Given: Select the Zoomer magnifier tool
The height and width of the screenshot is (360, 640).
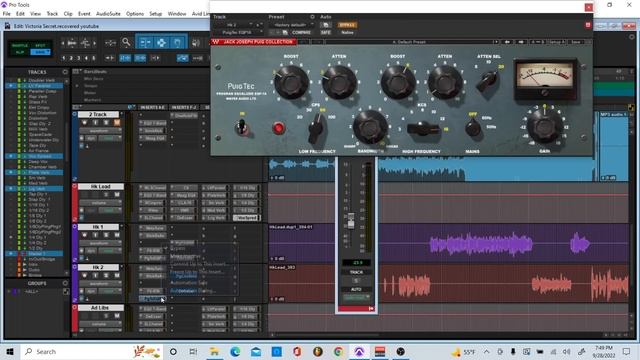Looking at the screenshot, I should [126, 42].
